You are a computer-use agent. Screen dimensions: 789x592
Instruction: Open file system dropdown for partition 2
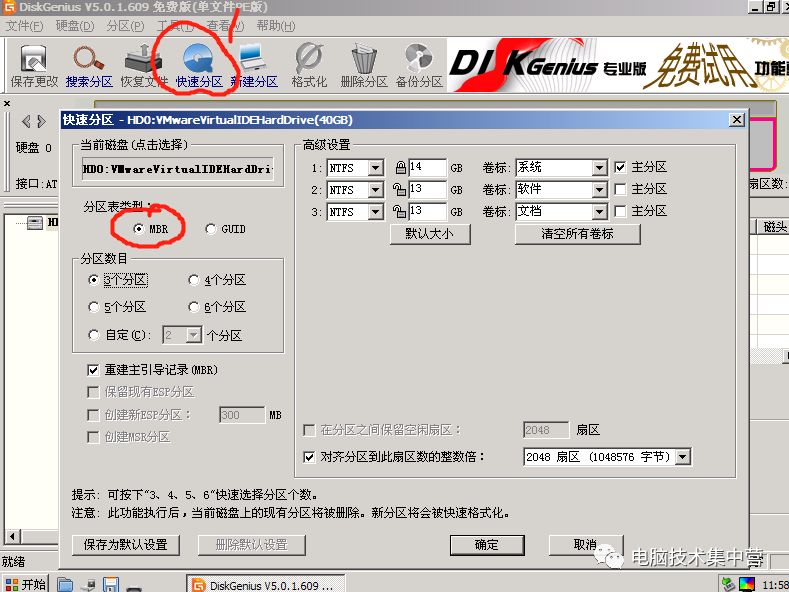[375, 190]
